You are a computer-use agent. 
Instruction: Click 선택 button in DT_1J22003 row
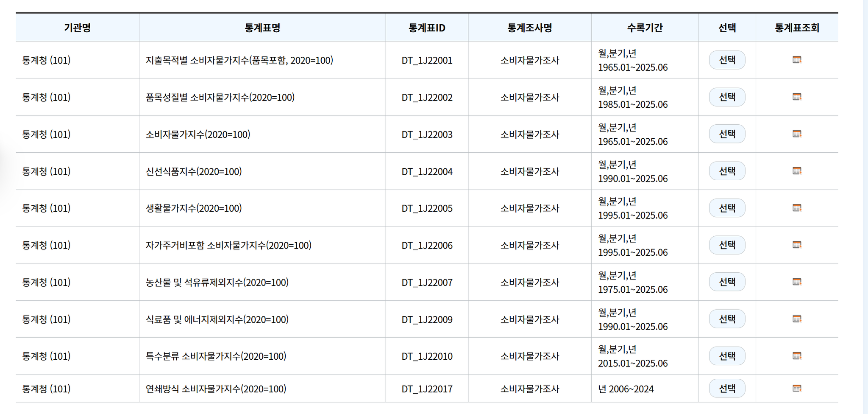(x=727, y=134)
